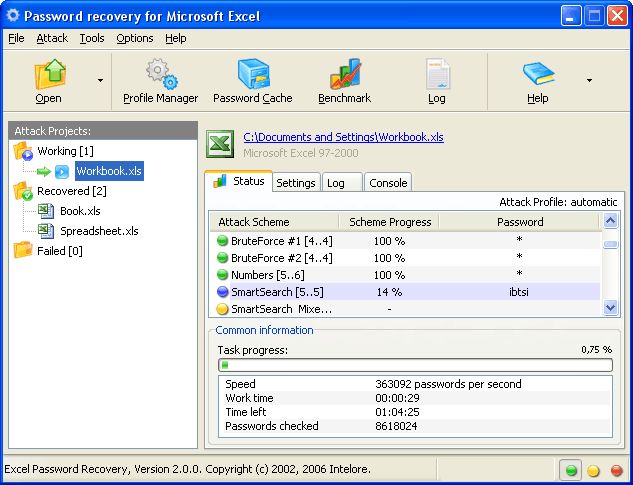Click the Workbook.xls file path link
633x485 pixels.
pyautogui.click(x=343, y=137)
